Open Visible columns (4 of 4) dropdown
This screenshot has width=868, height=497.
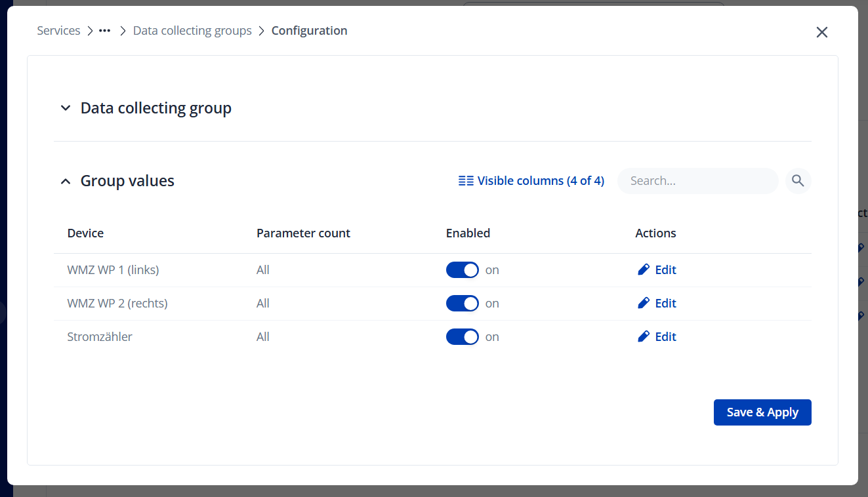541,181
